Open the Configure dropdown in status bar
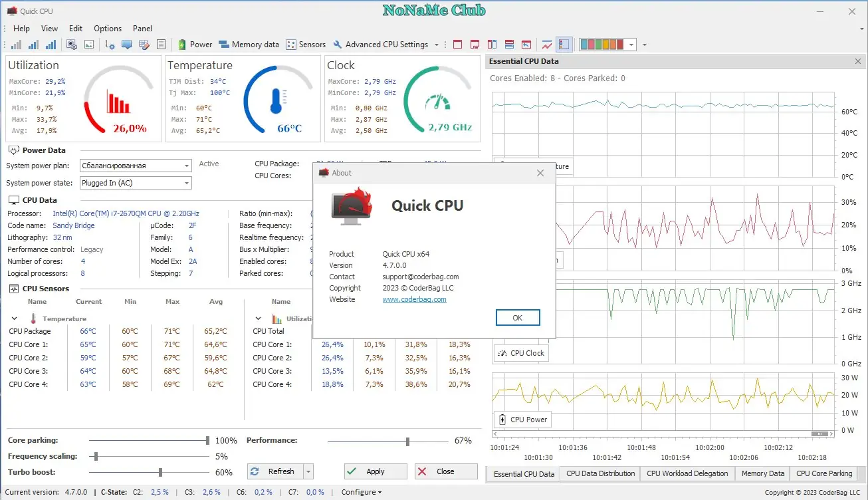Viewport: 868px width, 500px height. tap(362, 492)
